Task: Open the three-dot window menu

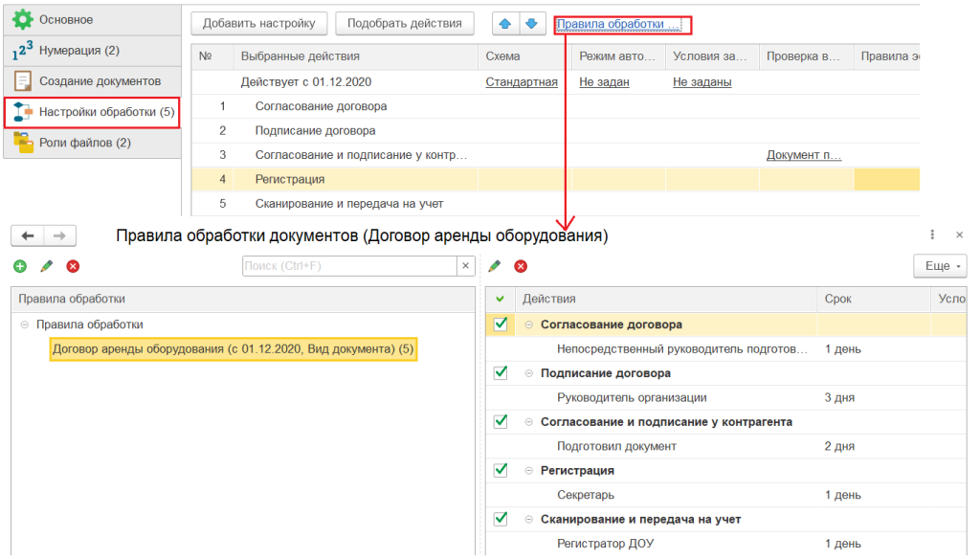Action: tap(932, 235)
